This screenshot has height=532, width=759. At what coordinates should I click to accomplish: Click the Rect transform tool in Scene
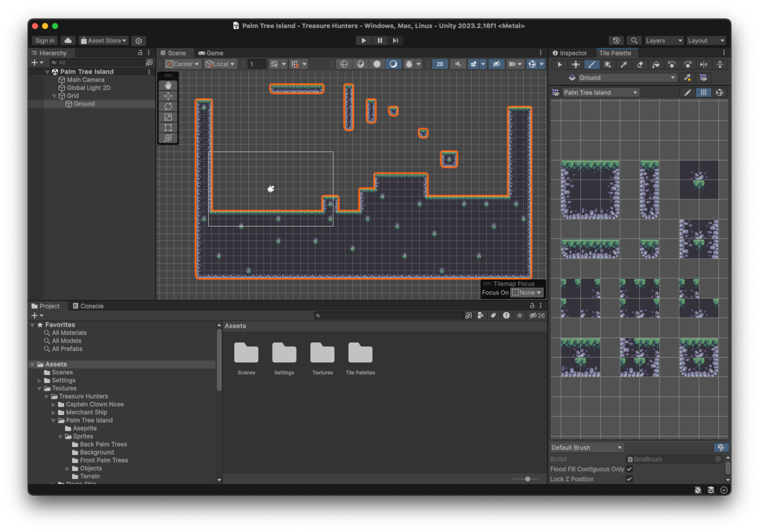(x=168, y=128)
